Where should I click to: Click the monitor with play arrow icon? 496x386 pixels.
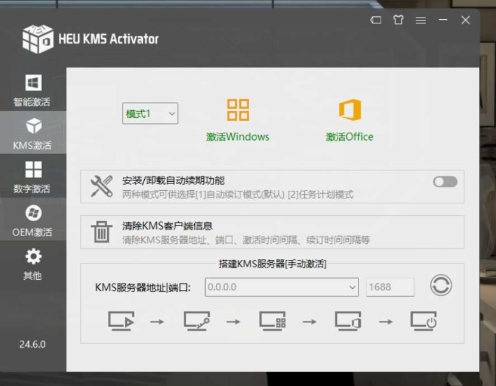121,321
